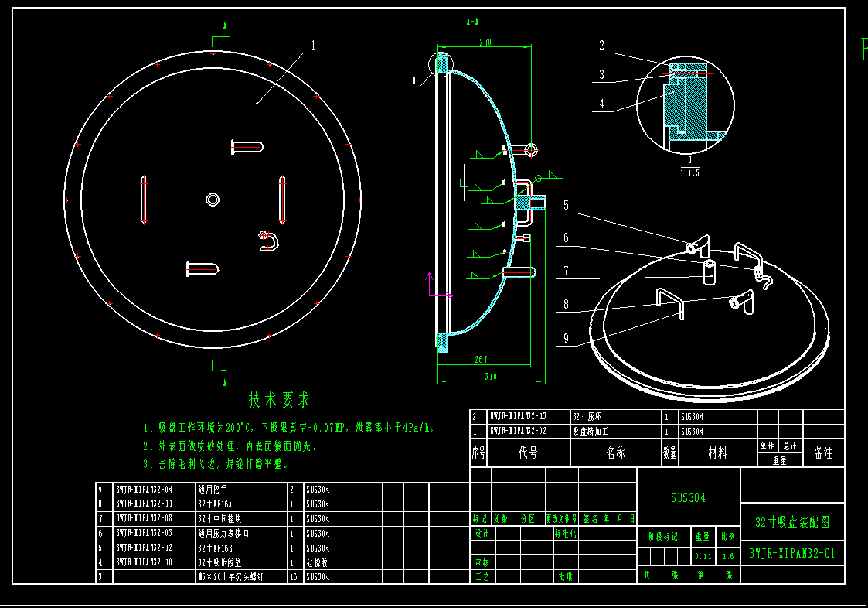Click the '备注' column header
868x608 pixels.
pyautogui.click(x=823, y=453)
